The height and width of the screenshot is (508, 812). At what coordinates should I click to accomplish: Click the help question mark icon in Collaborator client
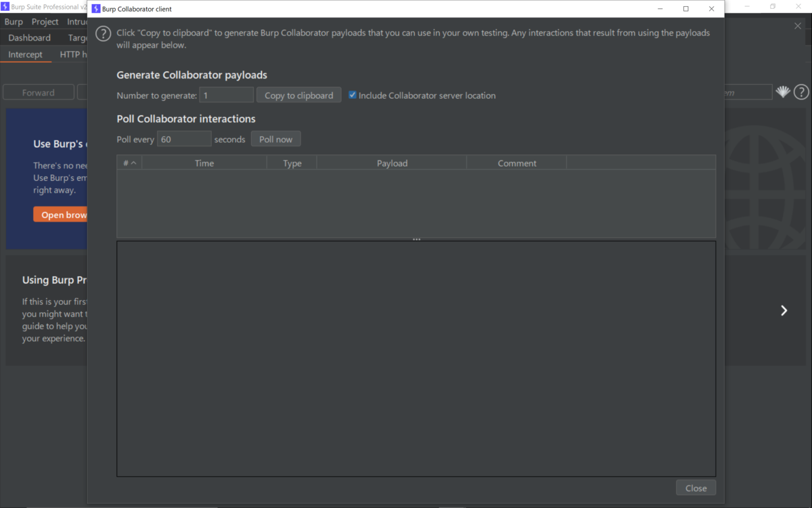click(103, 34)
